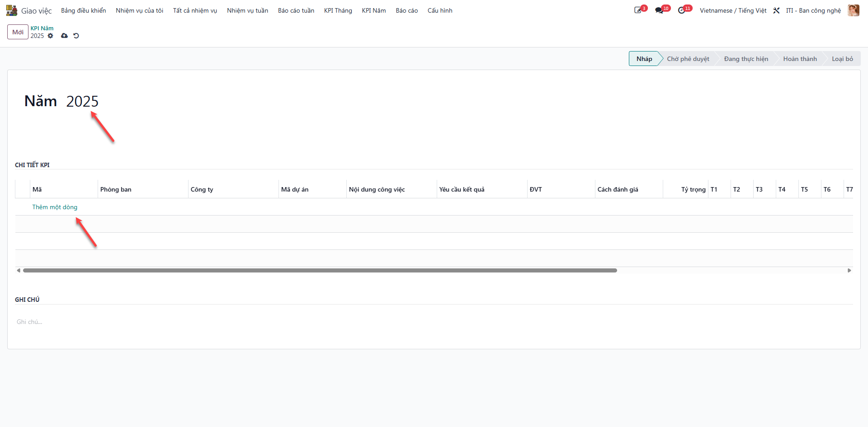Discard changes using the undo arrow icon
This screenshot has height=427, width=868.
click(76, 36)
